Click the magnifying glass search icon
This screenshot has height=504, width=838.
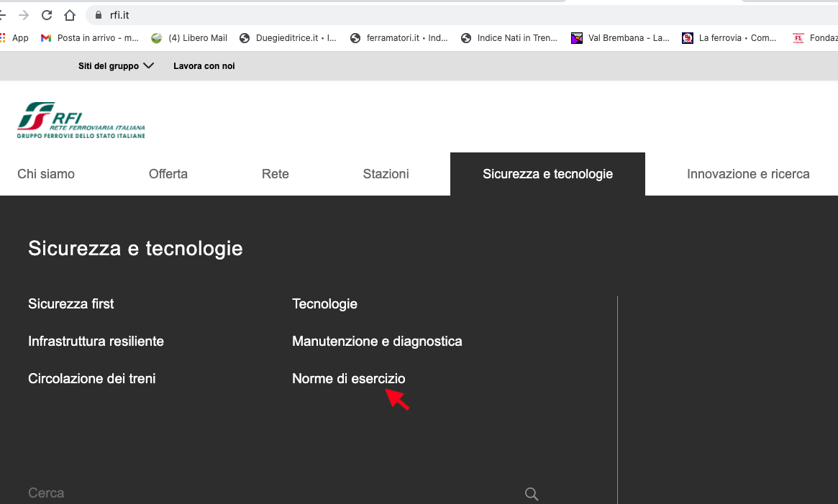click(x=532, y=494)
